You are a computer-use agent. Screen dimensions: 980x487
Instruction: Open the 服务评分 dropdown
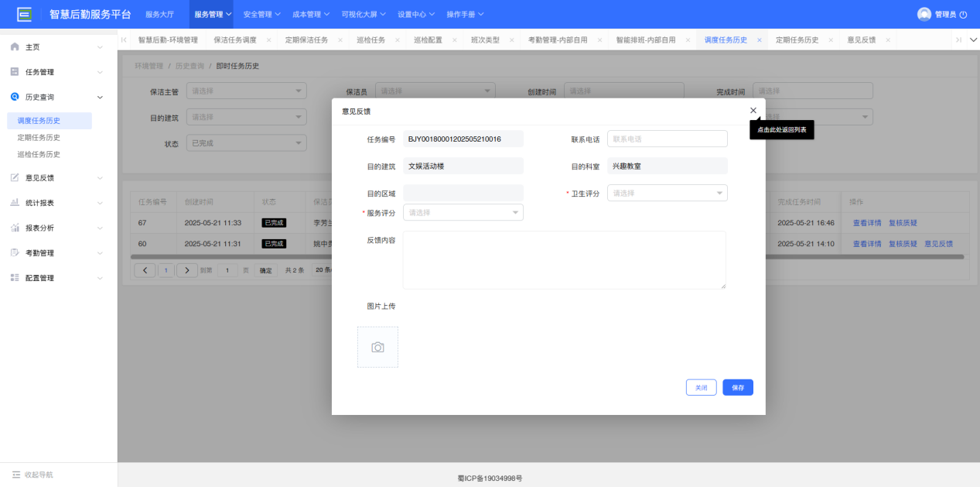tap(463, 212)
